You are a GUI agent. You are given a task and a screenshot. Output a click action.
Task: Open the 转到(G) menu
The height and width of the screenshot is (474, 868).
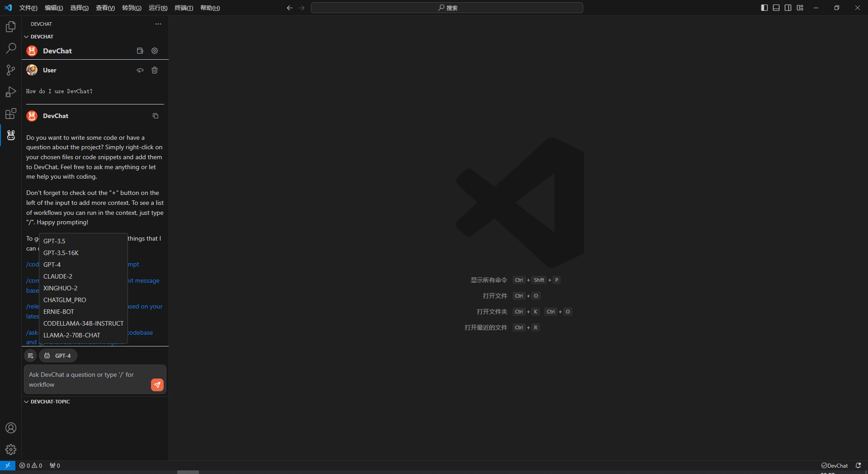132,8
